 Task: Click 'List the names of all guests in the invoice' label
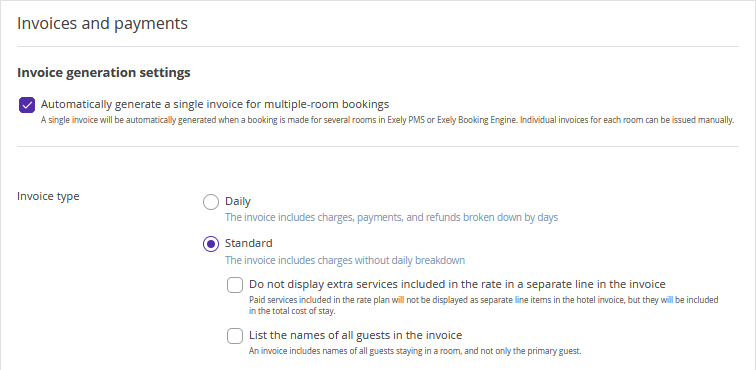(355, 335)
